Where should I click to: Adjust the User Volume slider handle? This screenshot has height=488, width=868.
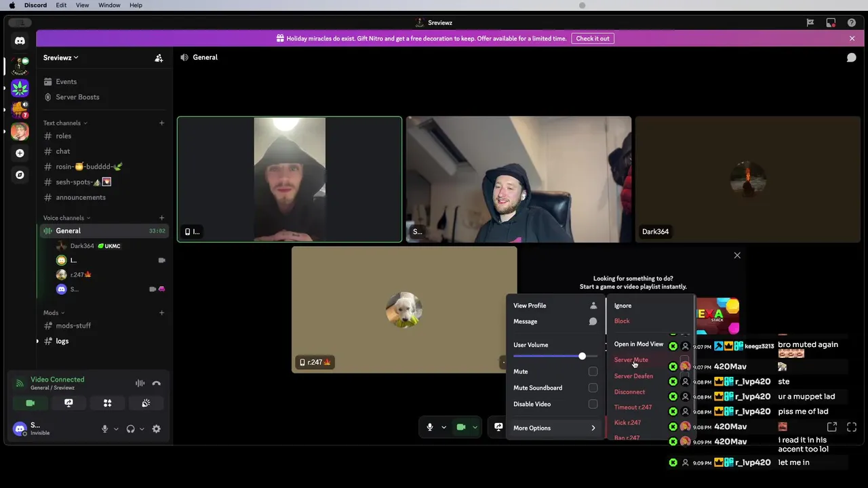[x=582, y=357]
